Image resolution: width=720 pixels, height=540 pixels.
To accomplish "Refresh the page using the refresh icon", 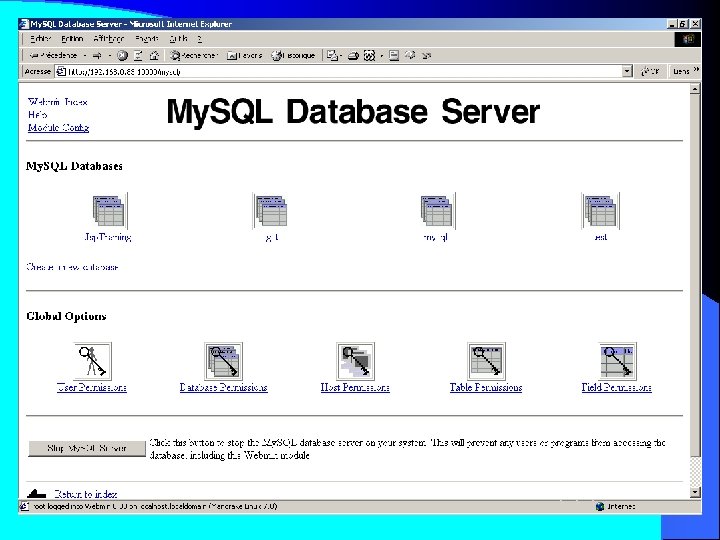I will pyautogui.click(x=138, y=56).
